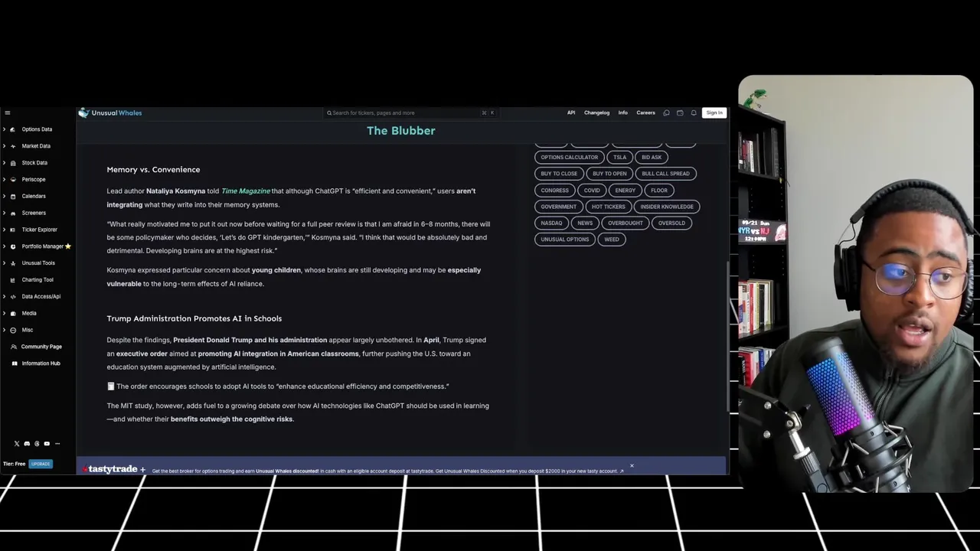Click the Charting Tool chart icon
This screenshot has width=980, height=551.
tap(14, 279)
